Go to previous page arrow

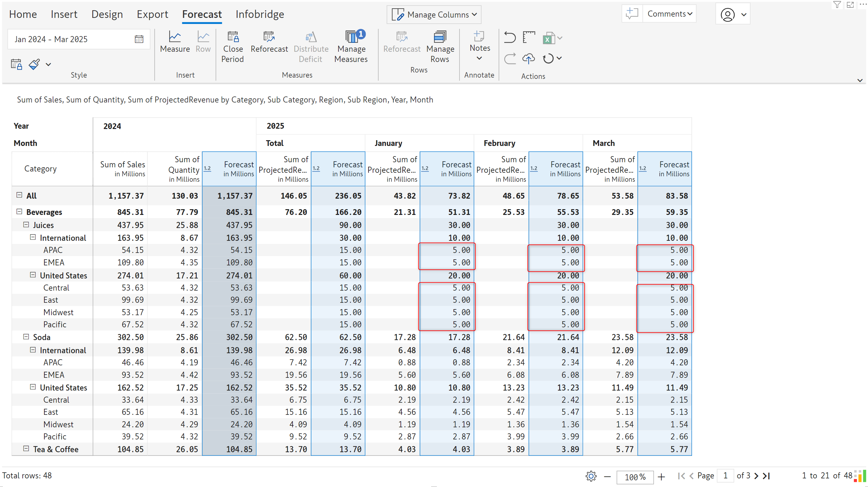(x=691, y=476)
